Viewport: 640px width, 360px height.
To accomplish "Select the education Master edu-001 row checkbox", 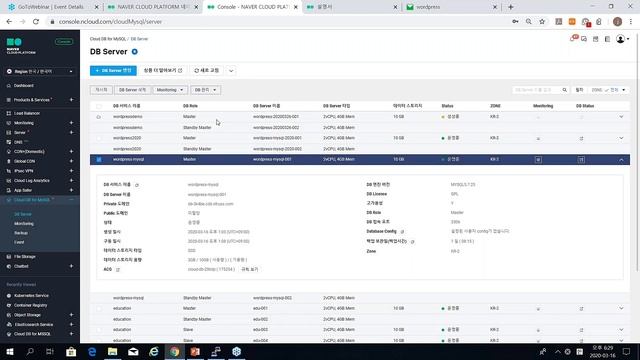I will (99, 309).
